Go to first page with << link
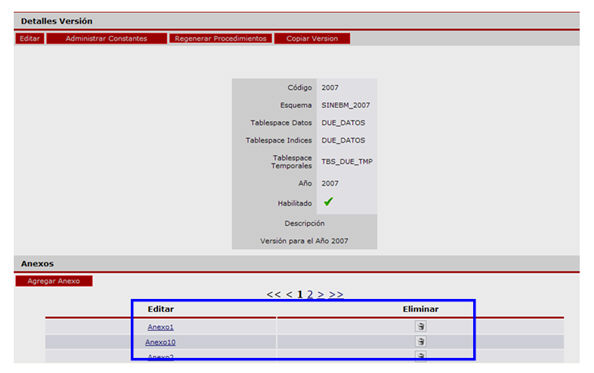This screenshot has width=594, height=373. pos(274,294)
